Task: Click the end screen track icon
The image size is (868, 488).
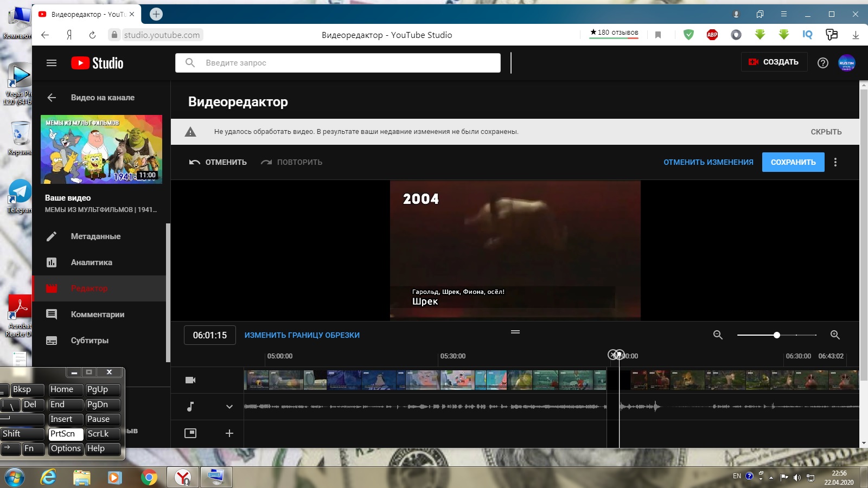Action: [x=190, y=433]
